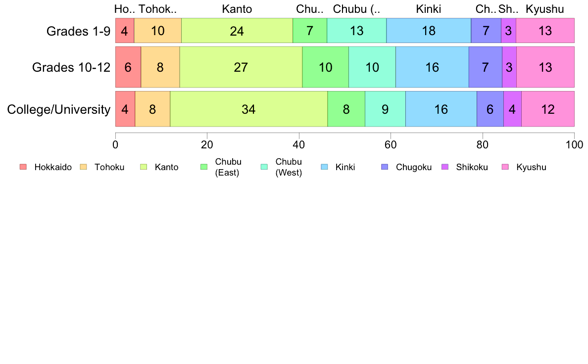This screenshot has height=364, width=588.
Task: Click the Kyushu legend swatch
Action: (x=505, y=167)
